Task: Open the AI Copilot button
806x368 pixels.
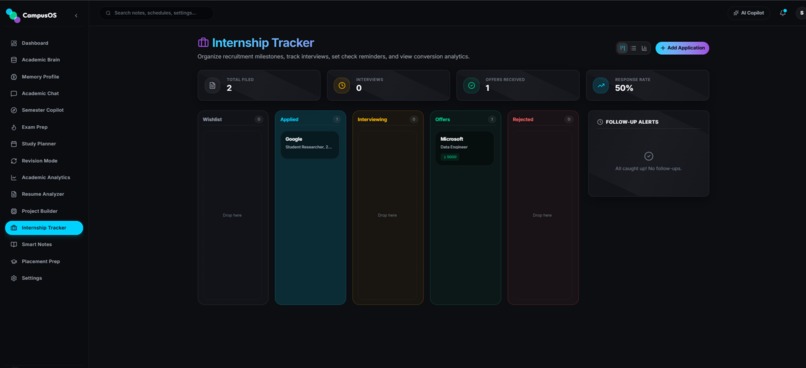Action: pos(749,13)
